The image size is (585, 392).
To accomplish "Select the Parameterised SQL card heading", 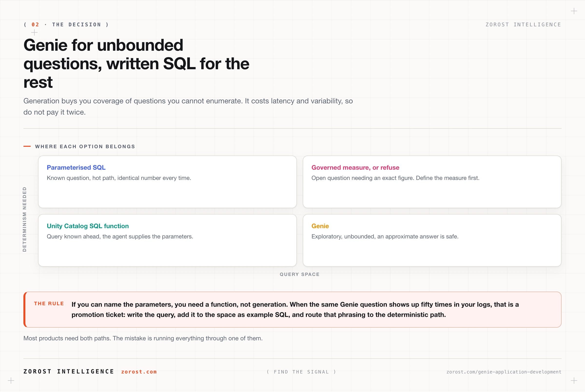I will (76, 167).
